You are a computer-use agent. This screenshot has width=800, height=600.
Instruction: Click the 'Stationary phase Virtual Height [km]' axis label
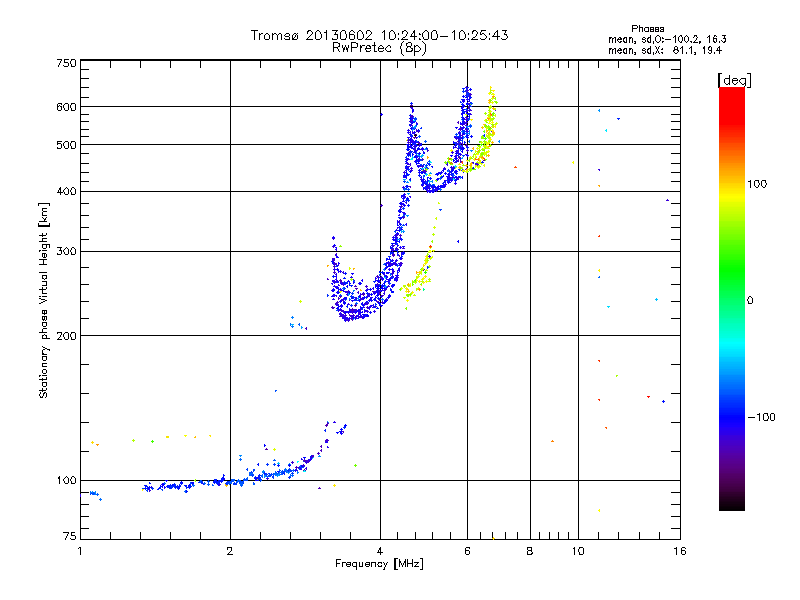(43, 300)
